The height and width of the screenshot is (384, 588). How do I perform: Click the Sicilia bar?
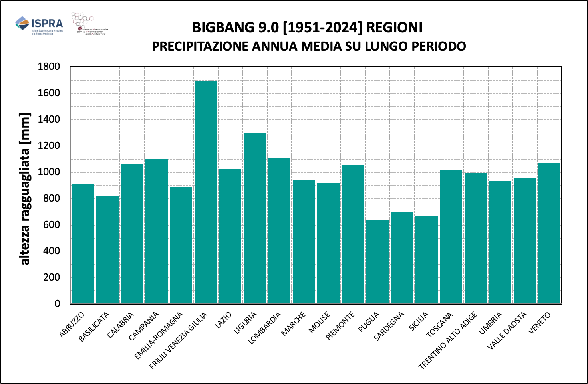click(427, 260)
